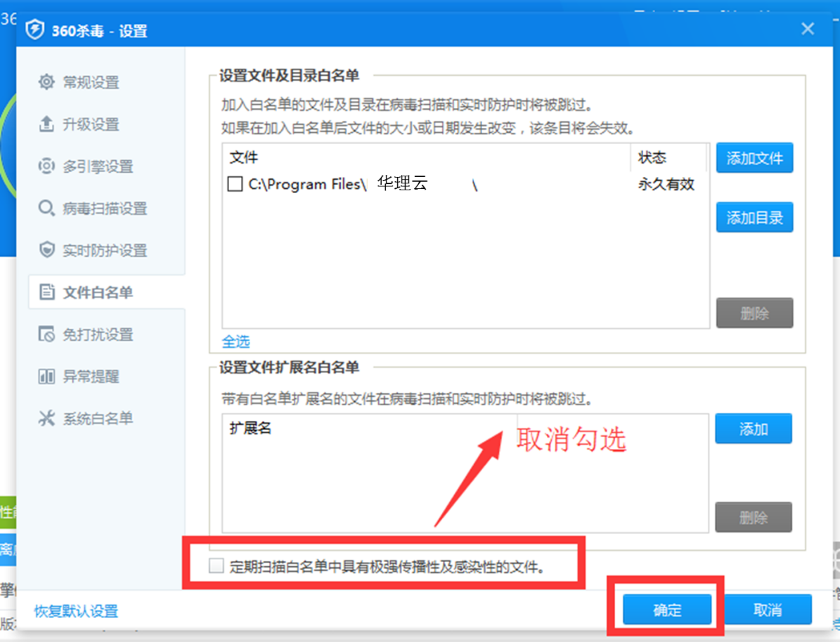Click 删除 button beside file whitelist
The height and width of the screenshot is (642, 840).
(754, 313)
